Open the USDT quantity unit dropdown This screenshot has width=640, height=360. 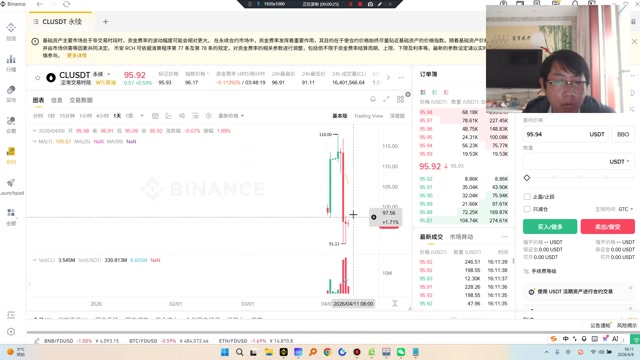(619, 162)
